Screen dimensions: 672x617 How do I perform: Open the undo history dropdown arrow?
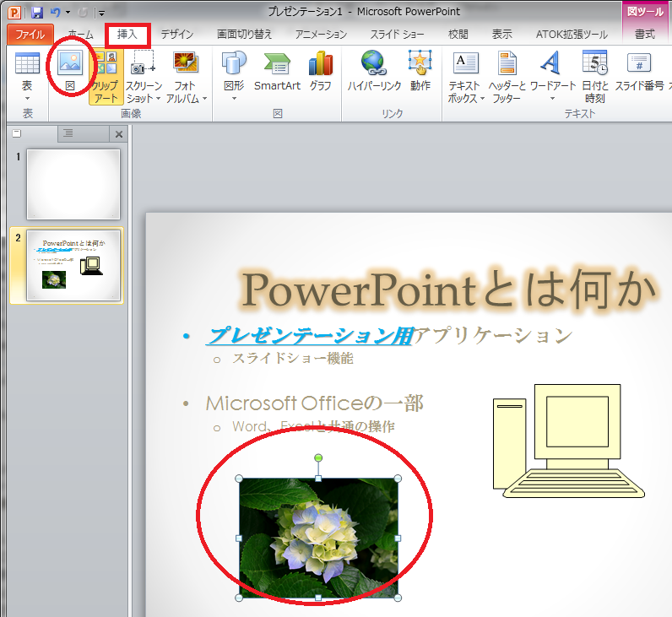click(x=68, y=13)
